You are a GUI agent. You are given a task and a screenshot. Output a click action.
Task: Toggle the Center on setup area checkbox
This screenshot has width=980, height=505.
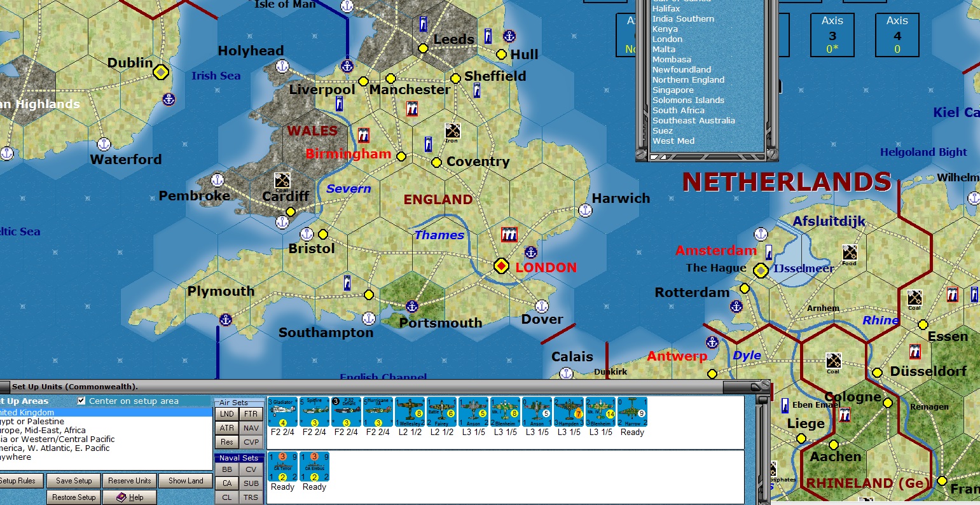81,401
